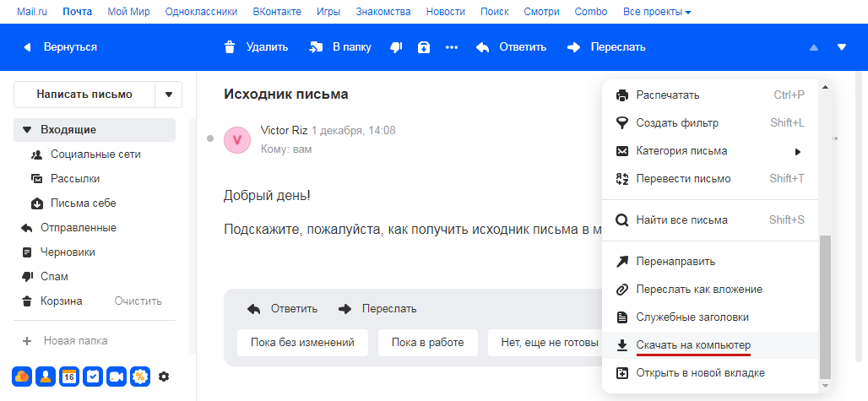Click the Написать письмо button

point(84,95)
